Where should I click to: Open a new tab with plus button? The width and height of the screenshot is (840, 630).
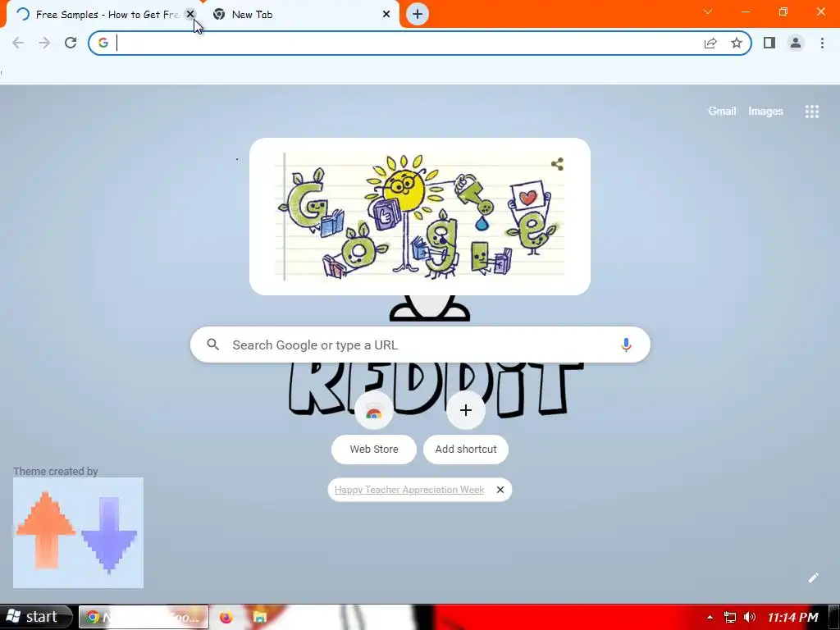[418, 14]
